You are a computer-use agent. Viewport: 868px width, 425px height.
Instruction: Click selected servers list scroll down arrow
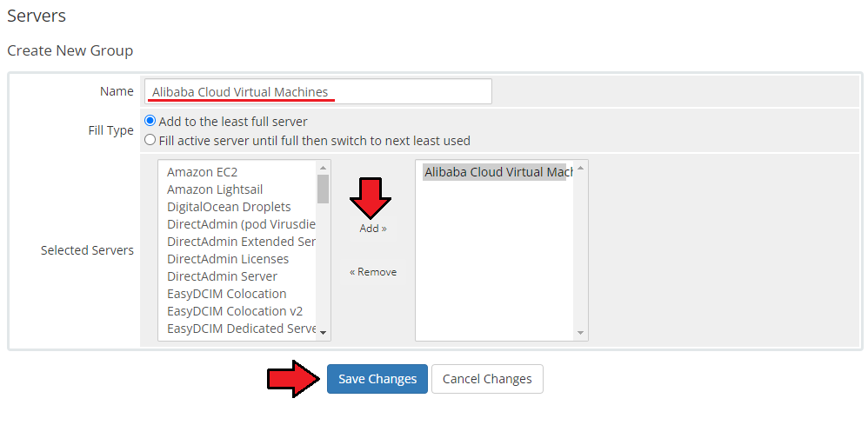point(580,333)
